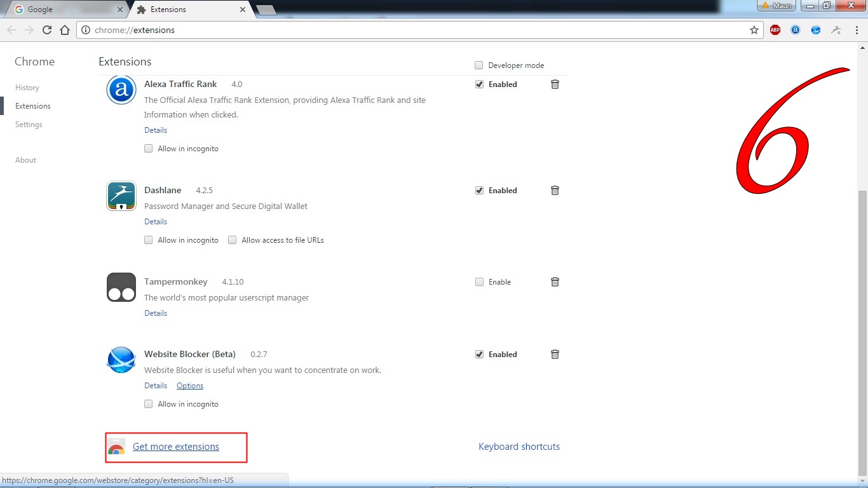Disable the Alexa Traffic Rank extension
868x488 pixels.
tap(479, 85)
